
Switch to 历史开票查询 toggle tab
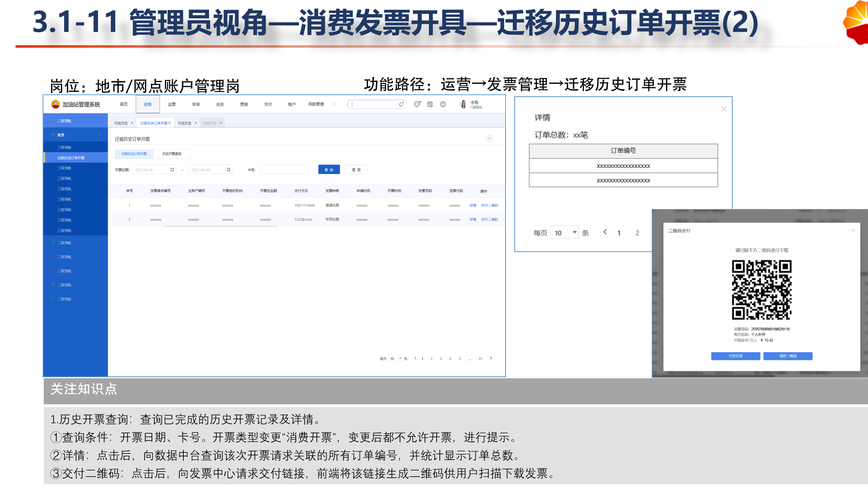[171, 154]
